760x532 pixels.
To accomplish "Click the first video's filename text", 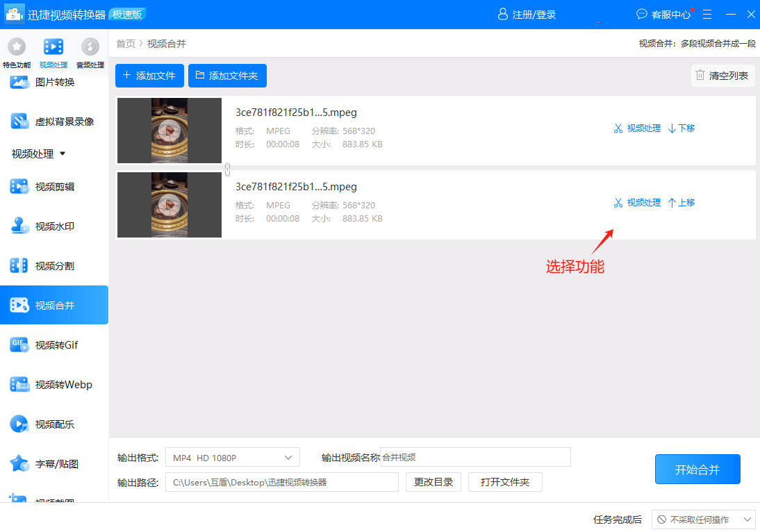I will coord(296,113).
